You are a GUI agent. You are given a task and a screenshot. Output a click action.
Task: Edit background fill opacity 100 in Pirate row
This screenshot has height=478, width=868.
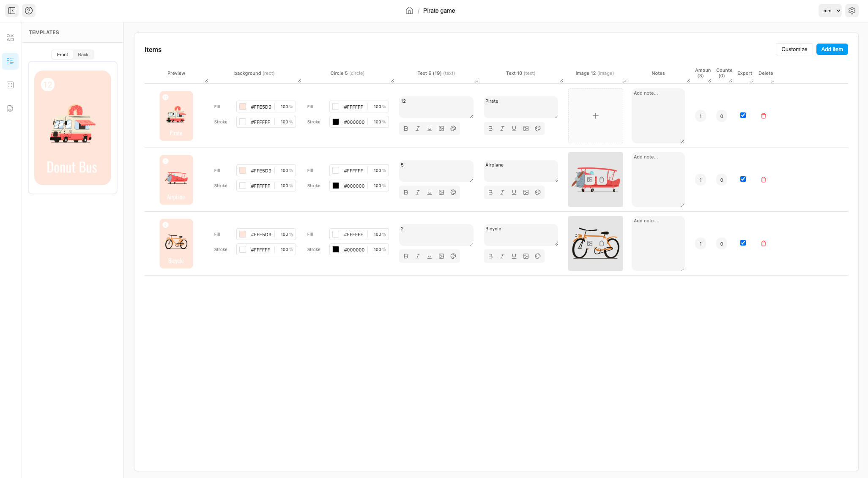285,107
